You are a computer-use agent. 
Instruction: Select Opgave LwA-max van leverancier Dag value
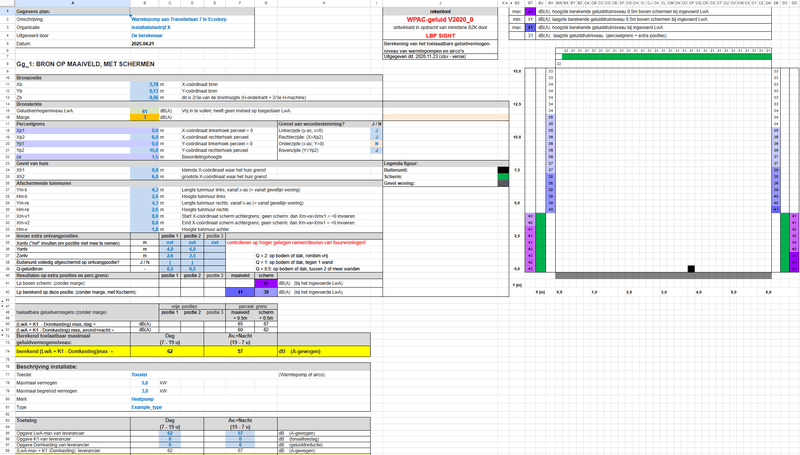[170, 434]
